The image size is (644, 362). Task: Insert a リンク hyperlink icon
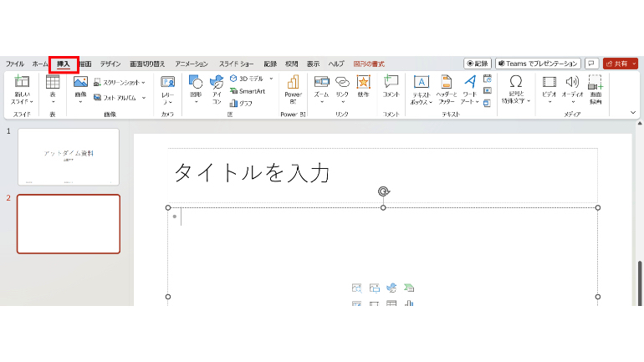click(x=342, y=82)
